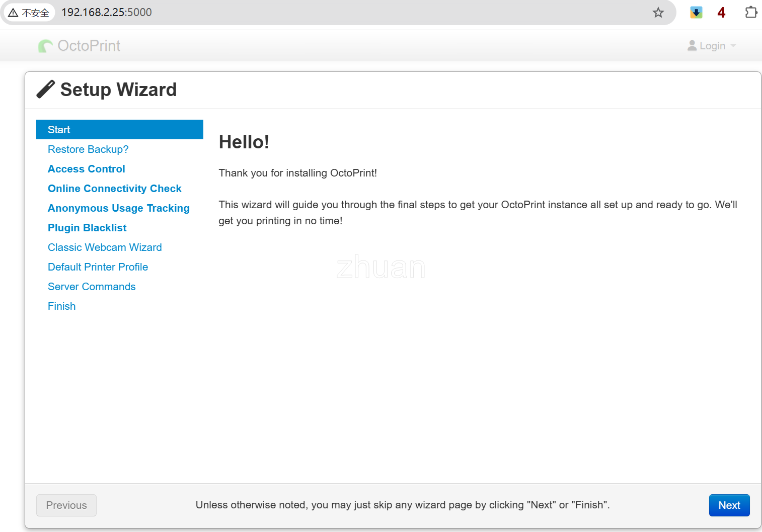Go to Restore Backup? step
The width and height of the screenshot is (762, 532).
88,149
